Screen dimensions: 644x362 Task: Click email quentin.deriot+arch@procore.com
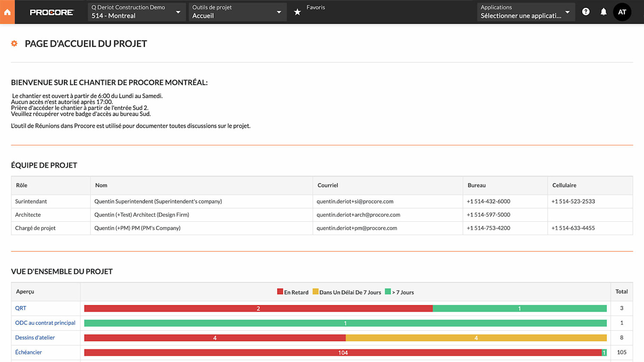click(358, 215)
